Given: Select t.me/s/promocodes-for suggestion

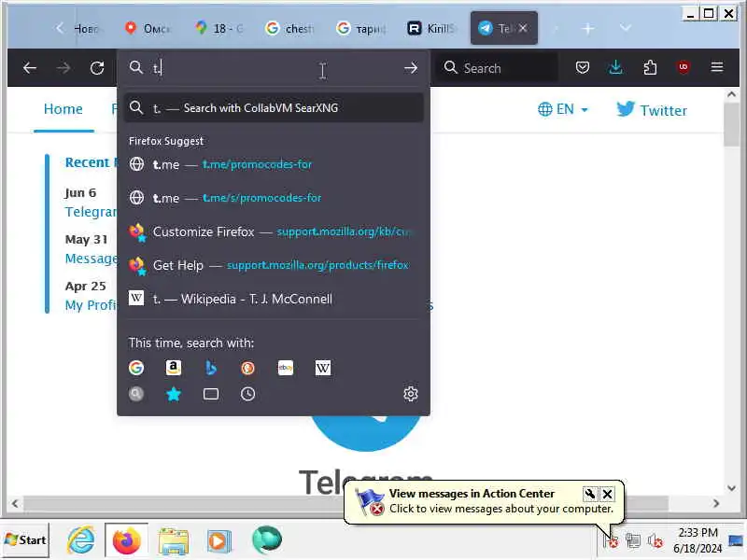Looking at the screenshot, I should (274, 198).
